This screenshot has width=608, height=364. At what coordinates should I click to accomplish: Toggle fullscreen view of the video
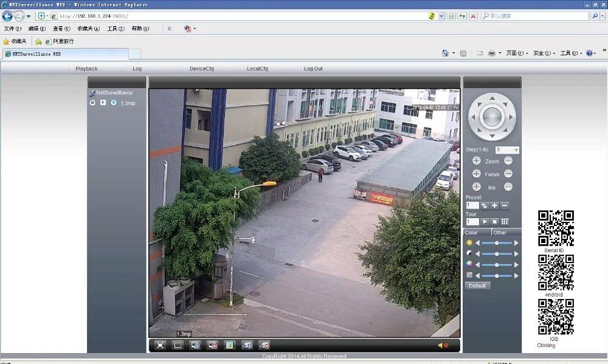[159, 345]
